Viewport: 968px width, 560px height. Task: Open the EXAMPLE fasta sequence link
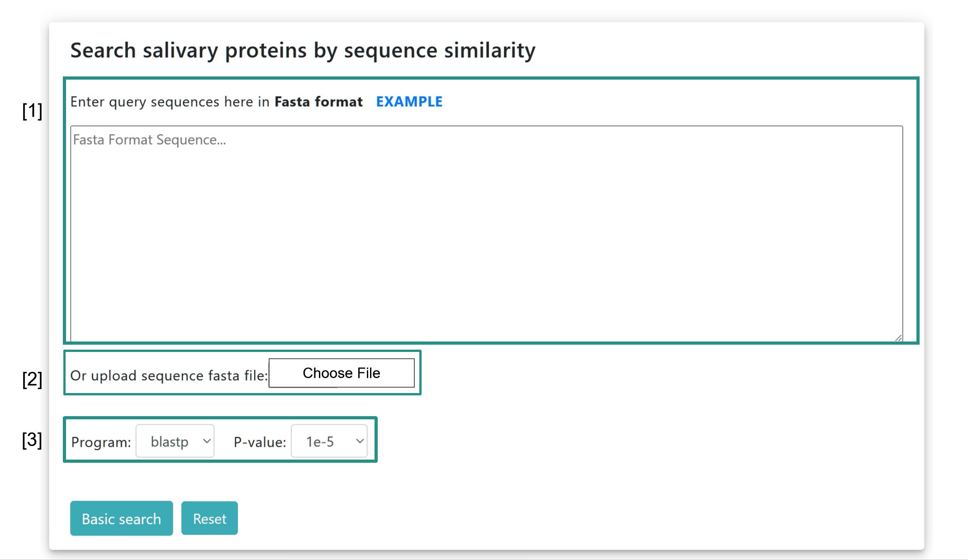[x=409, y=102]
